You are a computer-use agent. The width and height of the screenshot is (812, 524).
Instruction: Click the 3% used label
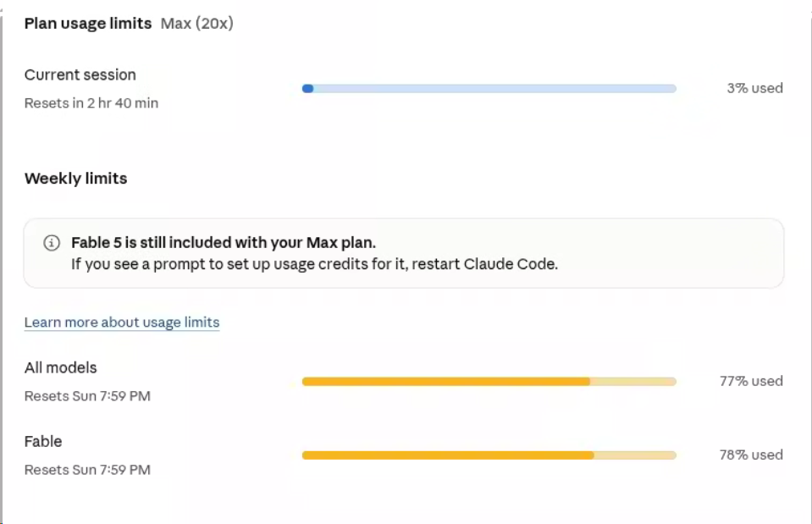pyautogui.click(x=754, y=88)
